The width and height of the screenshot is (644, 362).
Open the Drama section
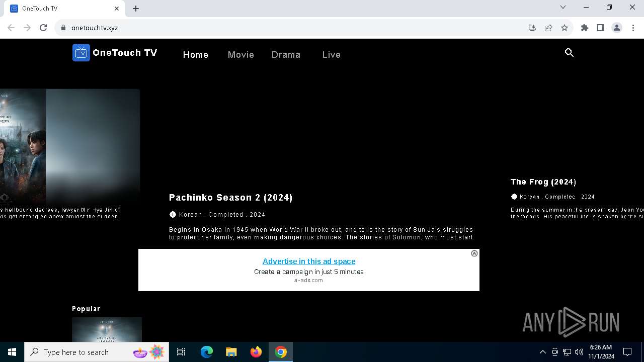(286, 55)
